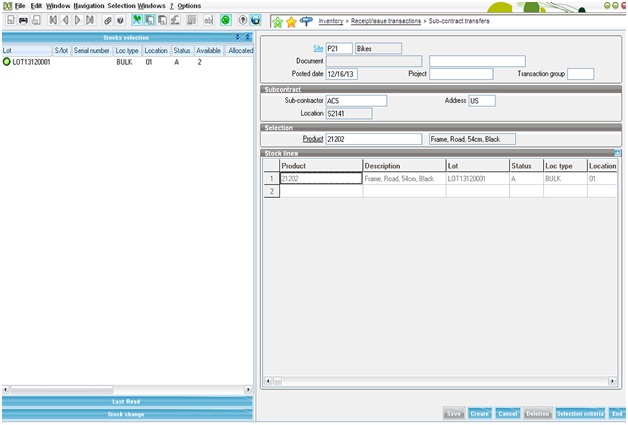Screen dimensions: 628x425
Task: Click the yellow star favorites icon
Action: (x=291, y=21)
